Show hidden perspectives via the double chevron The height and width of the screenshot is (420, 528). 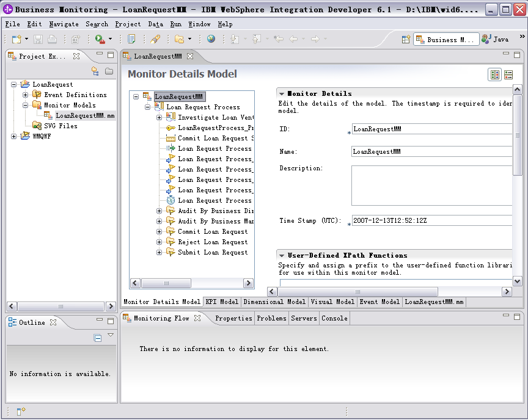[522, 36]
